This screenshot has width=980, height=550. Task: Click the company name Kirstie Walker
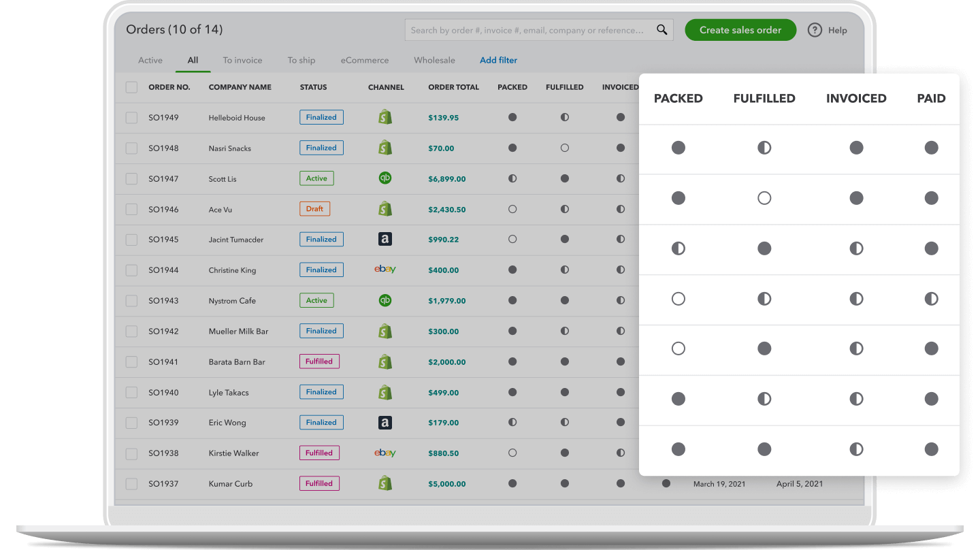234,453
